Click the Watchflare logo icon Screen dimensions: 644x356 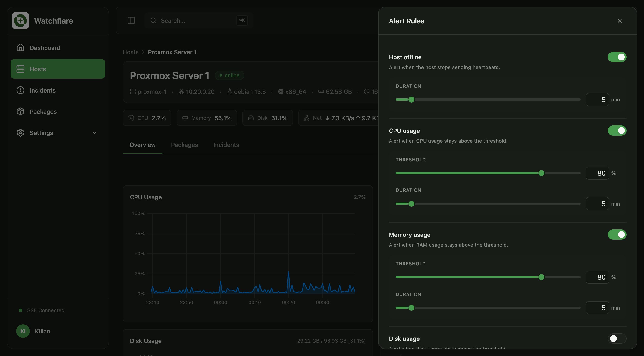click(20, 21)
